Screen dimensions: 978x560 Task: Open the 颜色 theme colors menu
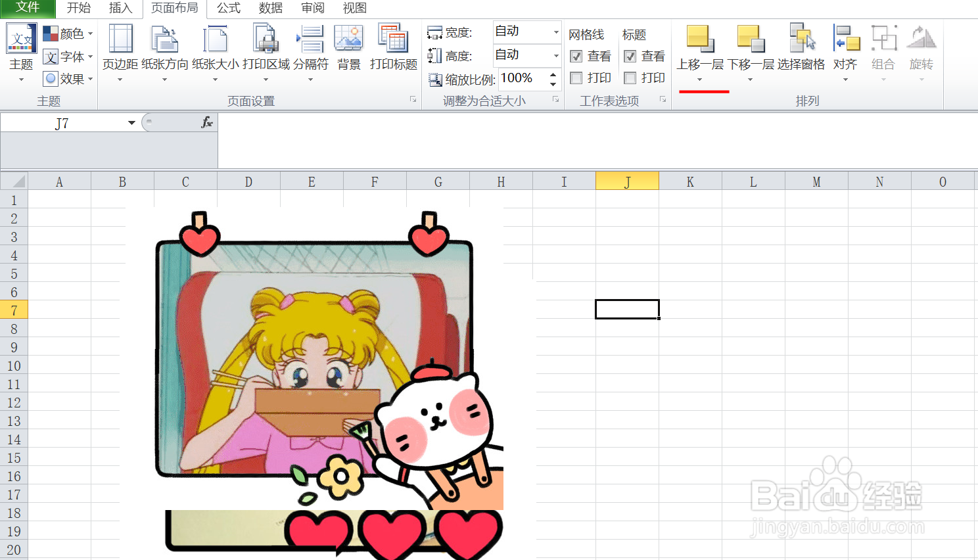[68, 34]
